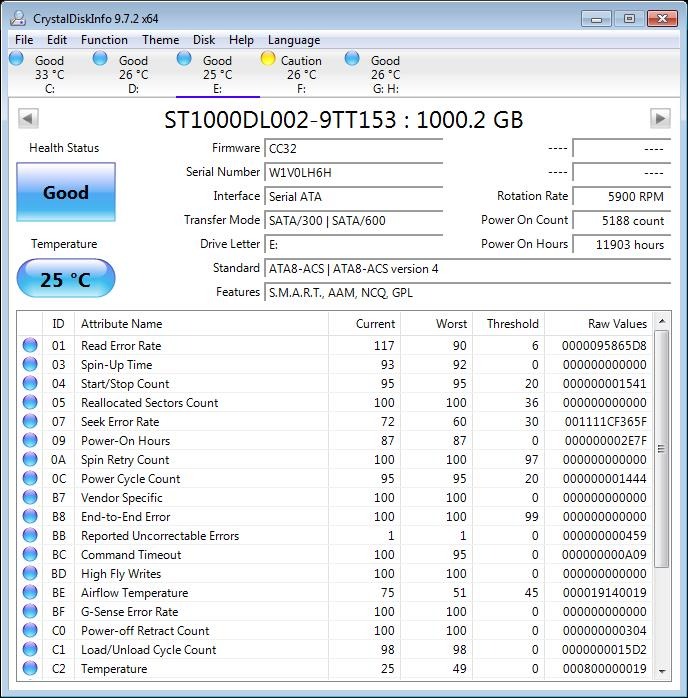
Task: Go to previous disk with left arrow
Action: [x=29, y=119]
